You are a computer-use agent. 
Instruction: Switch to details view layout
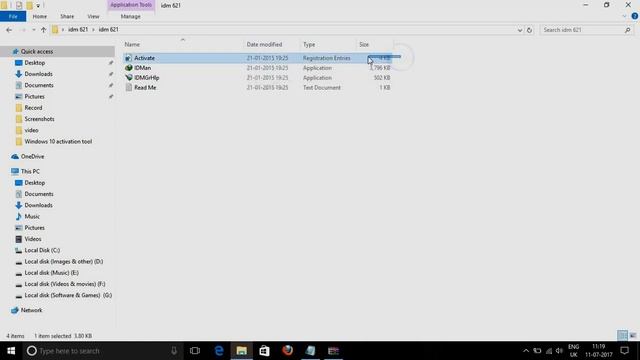point(622,336)
